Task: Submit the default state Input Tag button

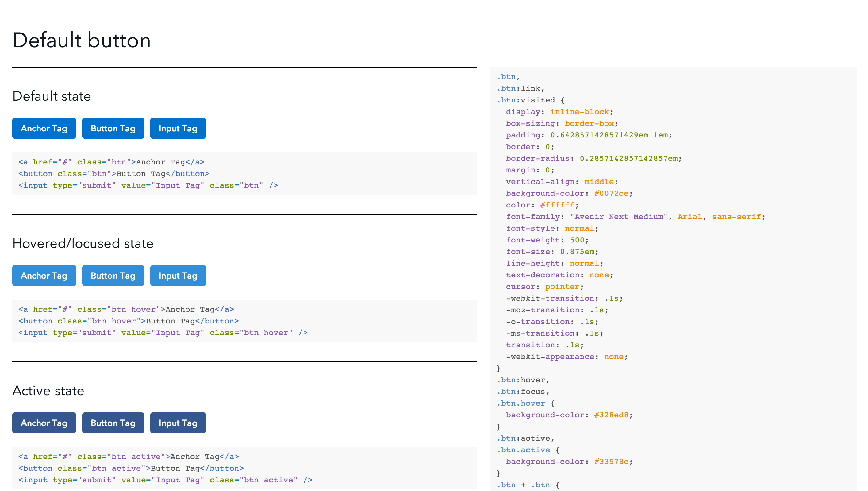Action: tap(178, 128)
